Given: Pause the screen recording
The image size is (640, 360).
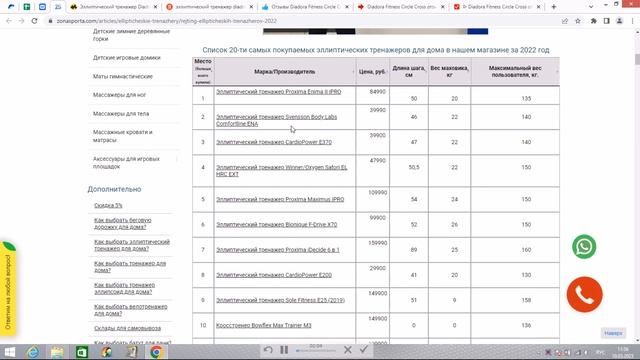Looking at the screenshot, I should [284, 350].
